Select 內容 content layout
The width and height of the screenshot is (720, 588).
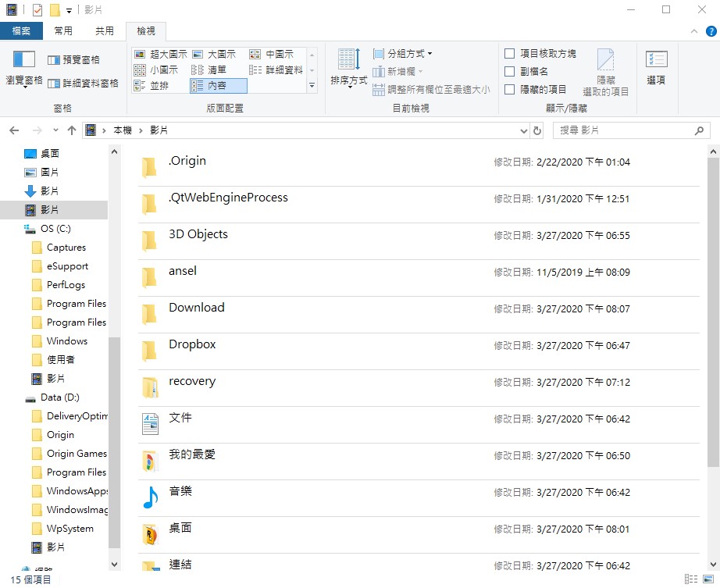point(219,86)
